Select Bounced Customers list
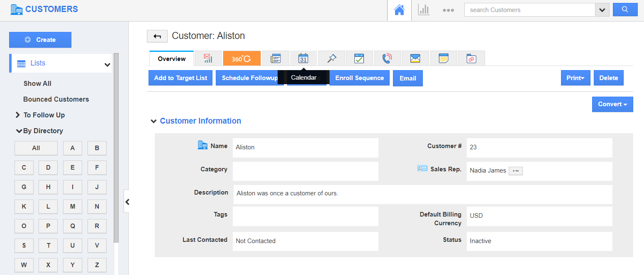This screenshot has width=644, height=275. pyautogui.click(x=56, y=99)
